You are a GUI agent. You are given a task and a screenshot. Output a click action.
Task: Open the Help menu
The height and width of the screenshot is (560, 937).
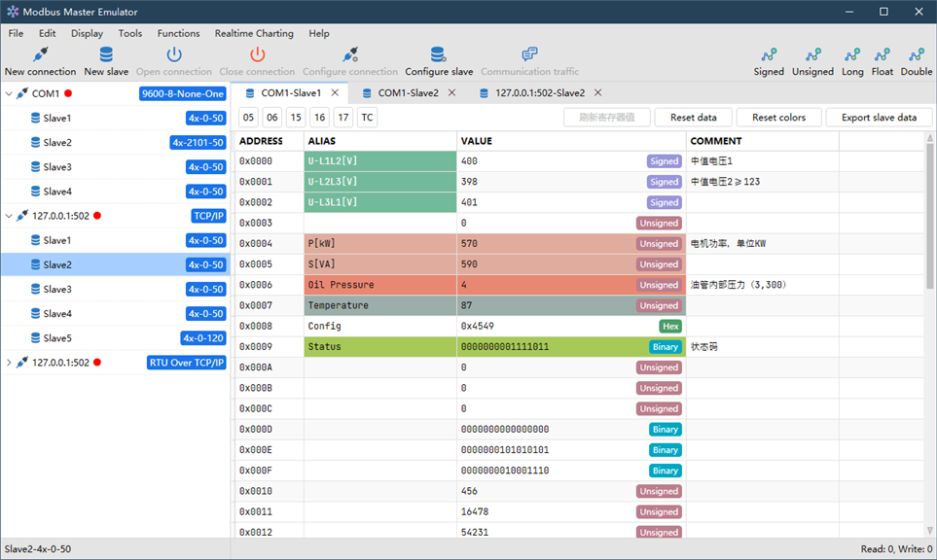[x=319, y=33]
